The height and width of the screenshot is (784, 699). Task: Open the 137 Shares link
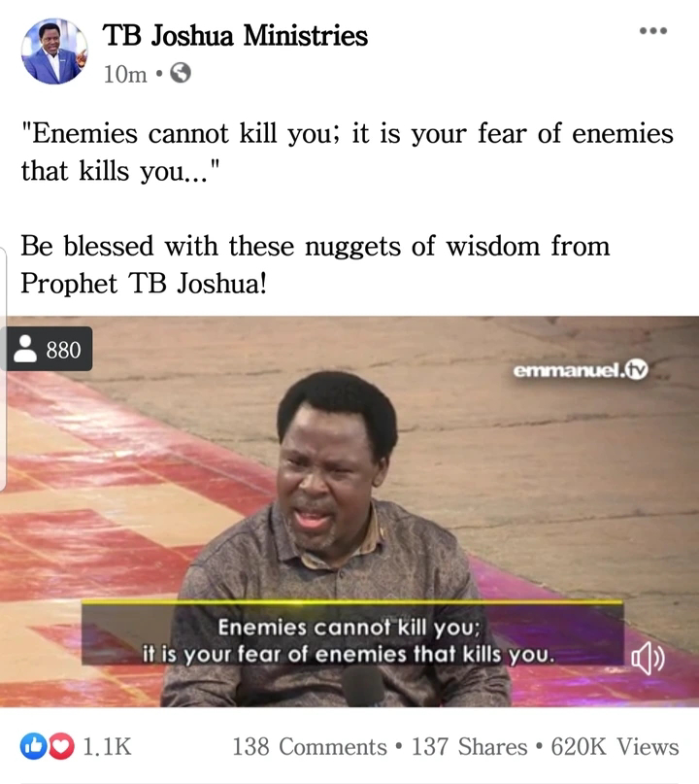[469, 746]
